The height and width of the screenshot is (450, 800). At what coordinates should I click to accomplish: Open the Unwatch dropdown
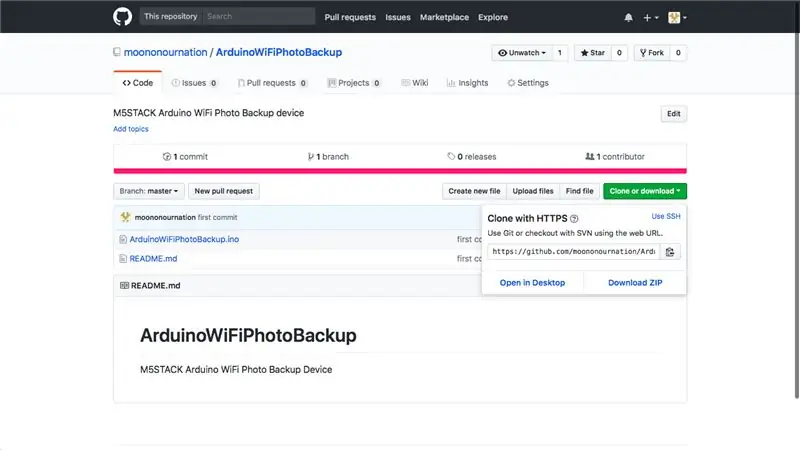click(522, 53)
